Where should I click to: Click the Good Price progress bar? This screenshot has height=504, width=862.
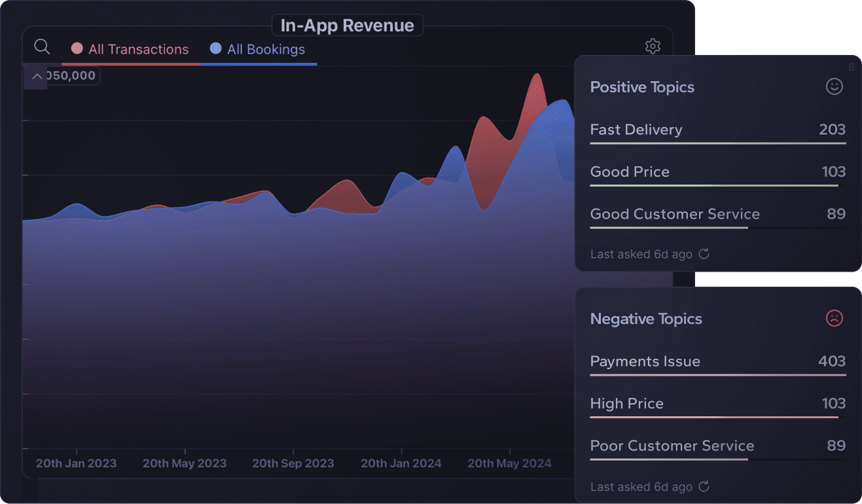[x=714, y=185]
